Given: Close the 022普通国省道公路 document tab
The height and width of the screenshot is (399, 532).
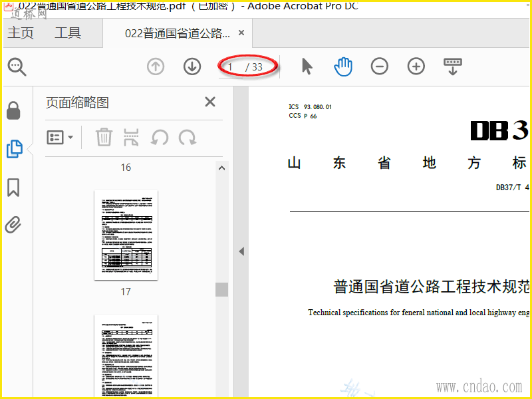Looking at the screenshot, I should (x=241, y=33).
